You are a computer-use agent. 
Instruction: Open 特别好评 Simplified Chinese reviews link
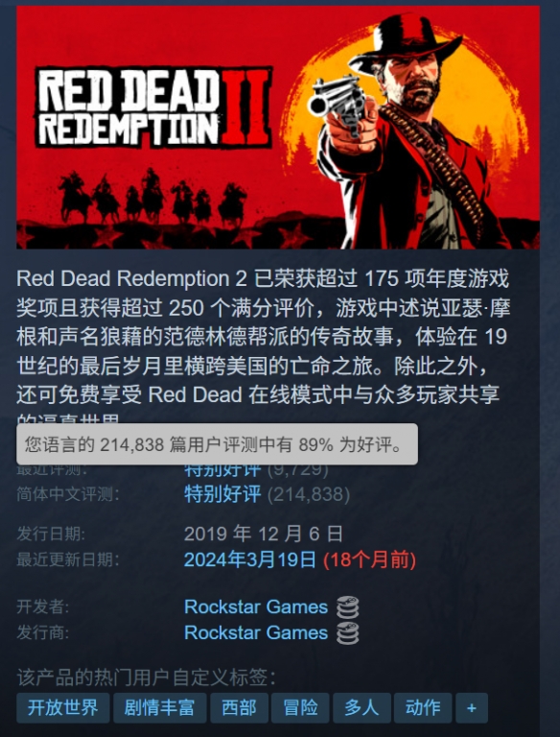pos(222,494)
